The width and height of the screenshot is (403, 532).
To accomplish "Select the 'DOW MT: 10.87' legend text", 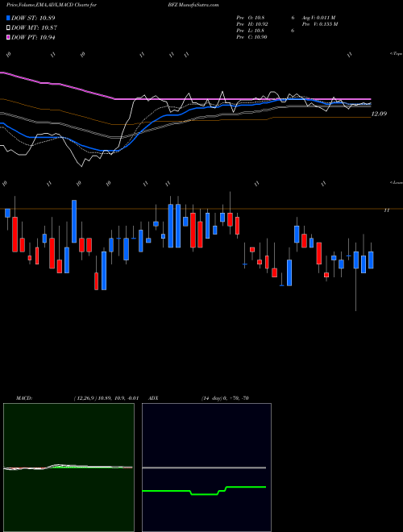I will 35,28.
